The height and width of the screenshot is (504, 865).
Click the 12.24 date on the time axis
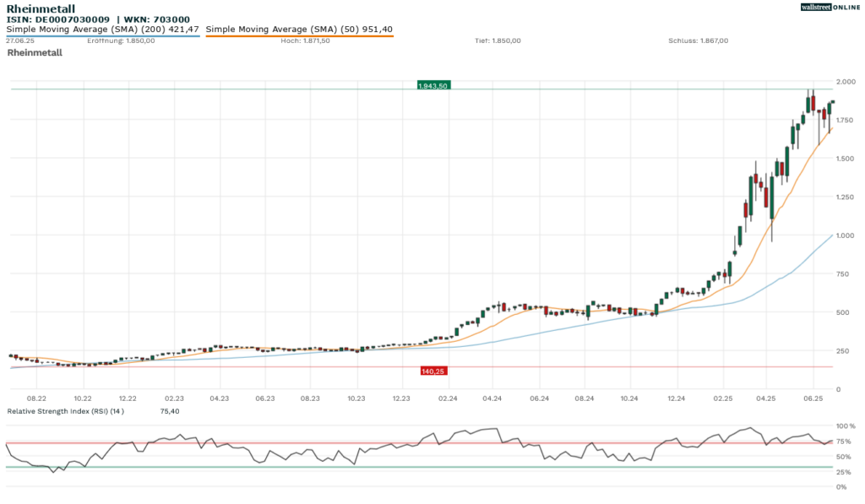(675, 396)
